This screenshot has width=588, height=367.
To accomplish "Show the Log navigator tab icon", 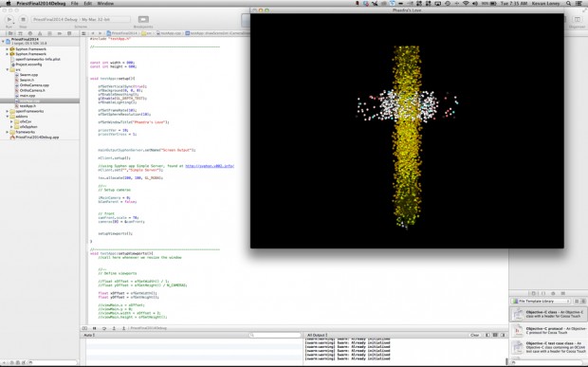I will tap(69, 33).
